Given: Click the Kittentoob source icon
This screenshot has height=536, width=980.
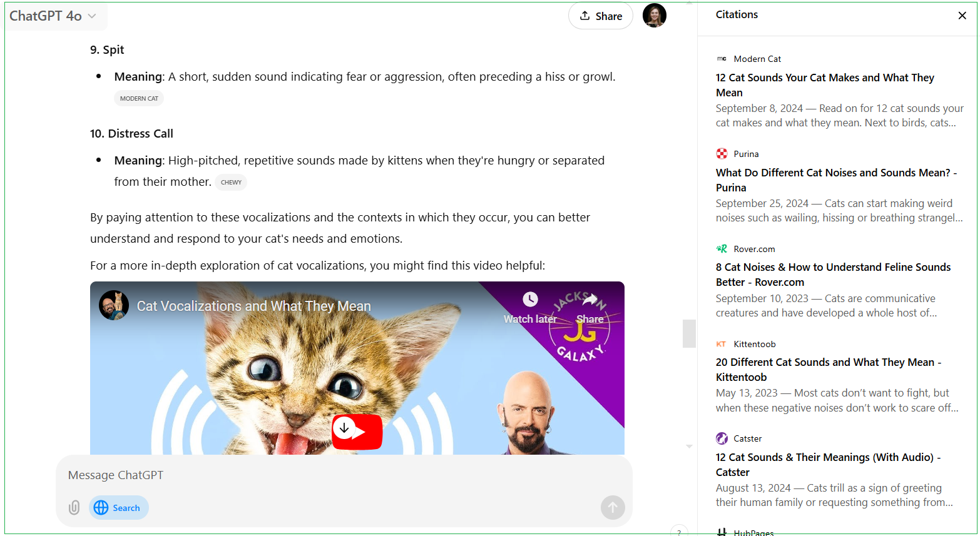Looking at the screenshot, I should pos(721,343).
